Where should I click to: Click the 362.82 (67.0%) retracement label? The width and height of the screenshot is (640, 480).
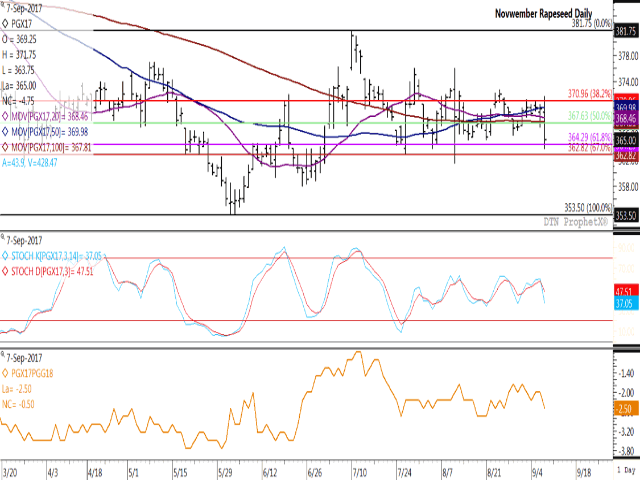click(590, 148)
